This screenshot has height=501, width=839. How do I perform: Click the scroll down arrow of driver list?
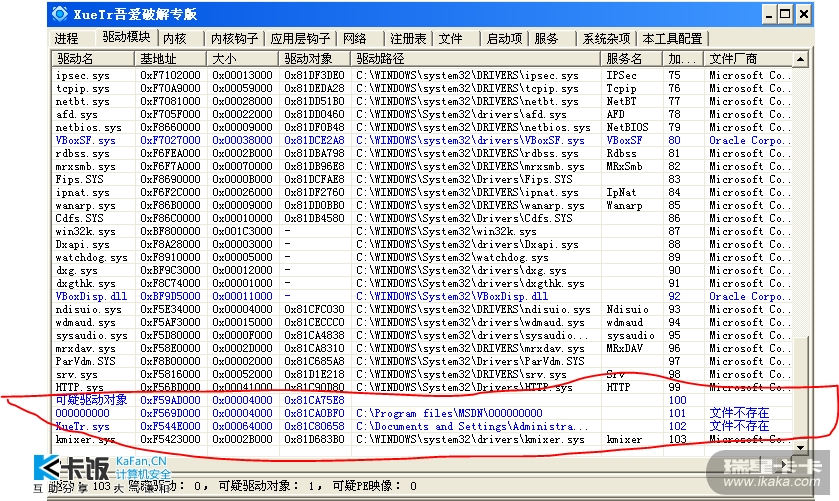(x=800, y=447)
